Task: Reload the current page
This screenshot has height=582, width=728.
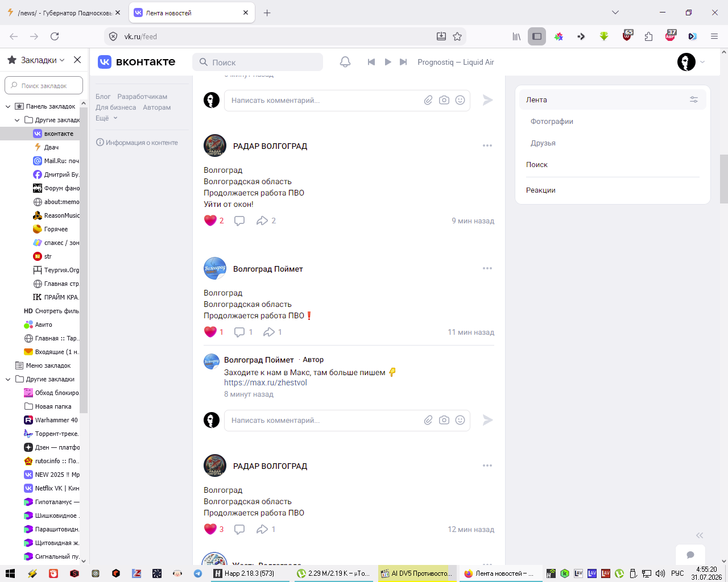Action: click(55, 36)
